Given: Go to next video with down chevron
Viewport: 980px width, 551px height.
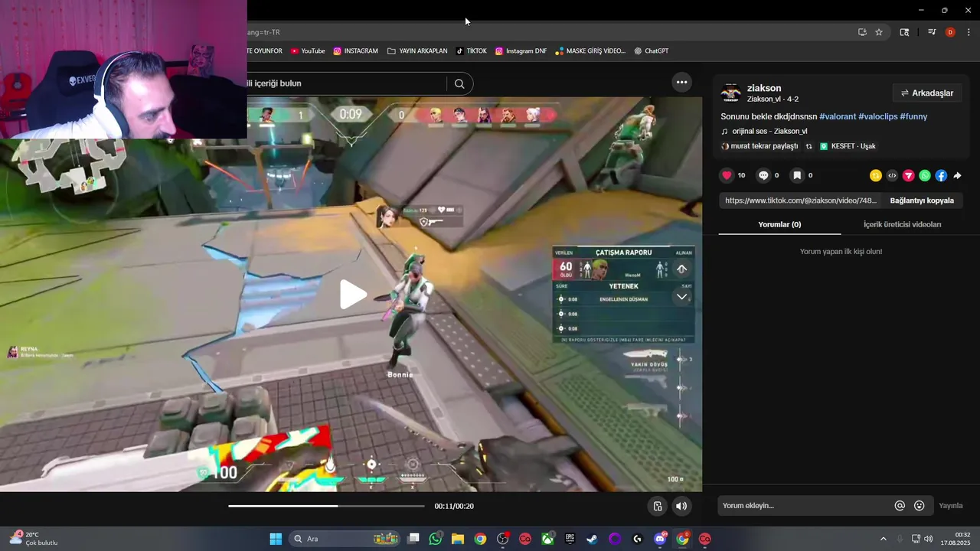Looking at the screenshot, I should 681,297.
